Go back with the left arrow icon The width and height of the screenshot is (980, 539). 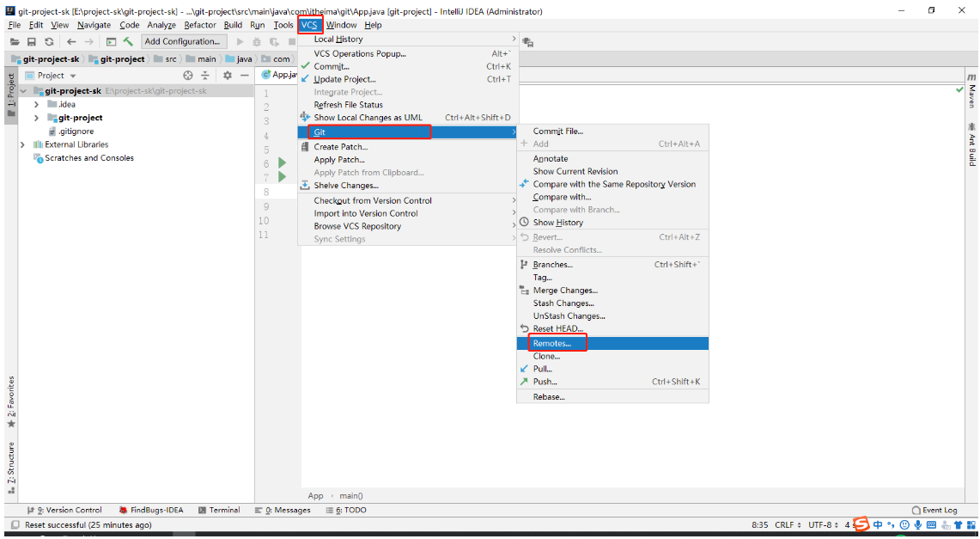(x=71, y=42)
